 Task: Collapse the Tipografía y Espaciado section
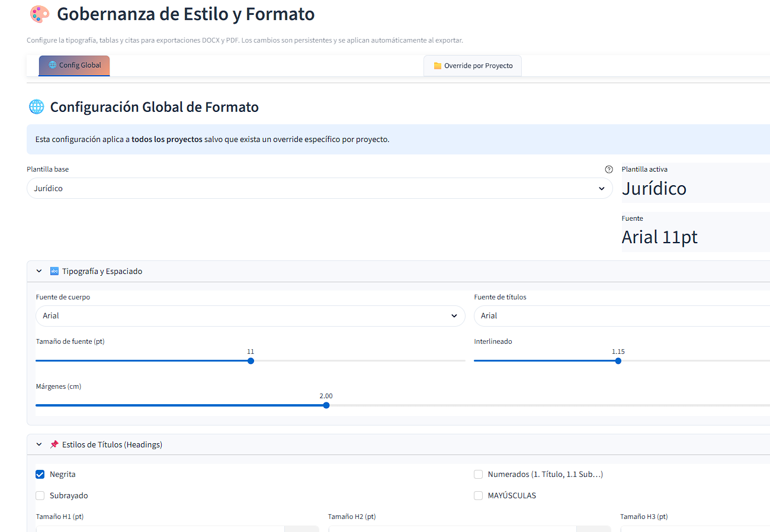click(x=38, y=270)
